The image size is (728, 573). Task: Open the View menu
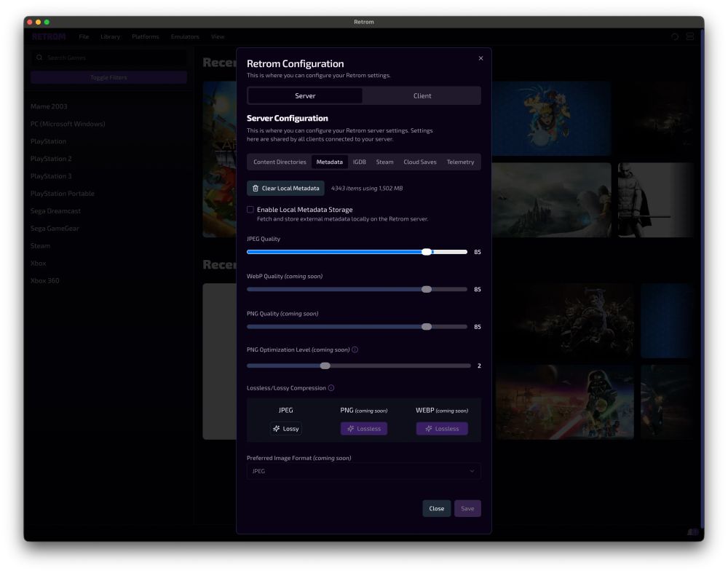[218, 36]
